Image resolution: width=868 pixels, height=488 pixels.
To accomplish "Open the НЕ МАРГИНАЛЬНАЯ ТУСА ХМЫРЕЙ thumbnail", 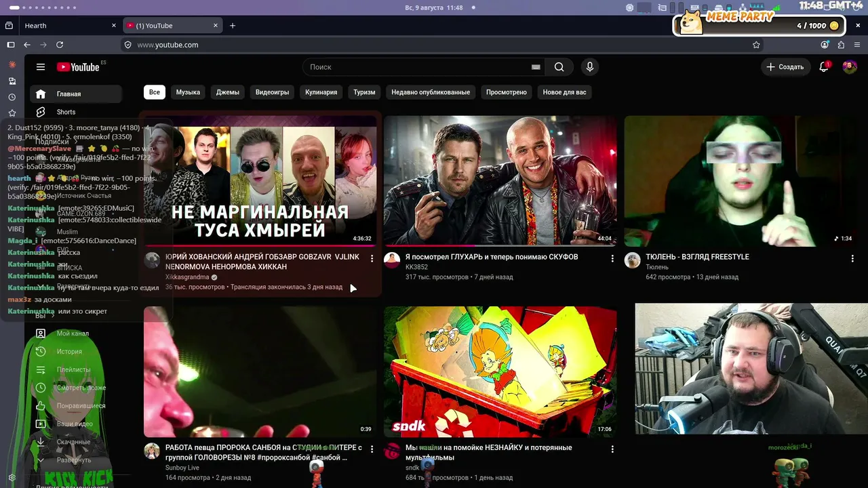I will point(260,181).
